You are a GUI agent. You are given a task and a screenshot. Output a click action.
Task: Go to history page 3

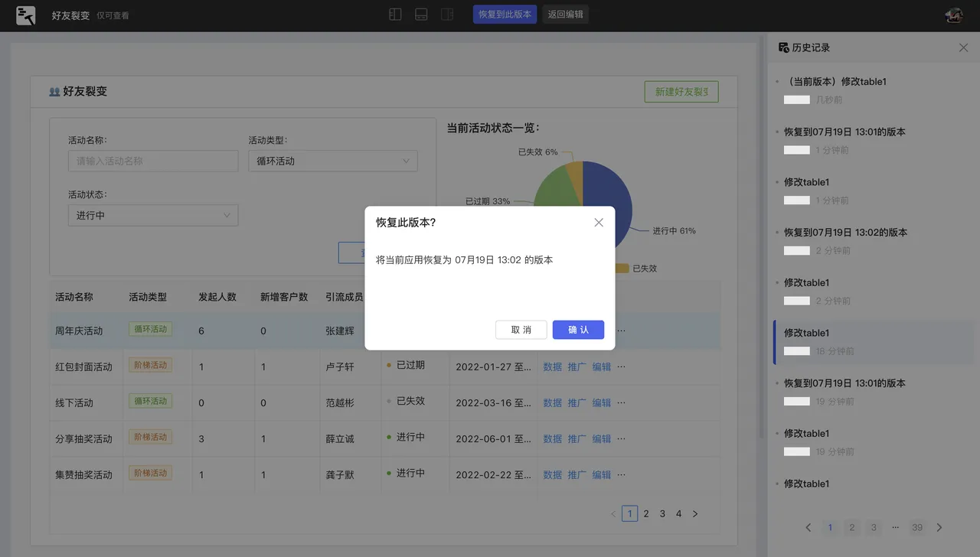874,527
